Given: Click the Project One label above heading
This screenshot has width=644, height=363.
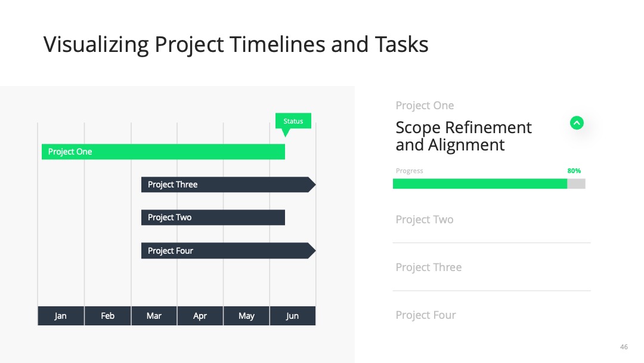Looking at the screenshot, I should [x=425, y=106].
